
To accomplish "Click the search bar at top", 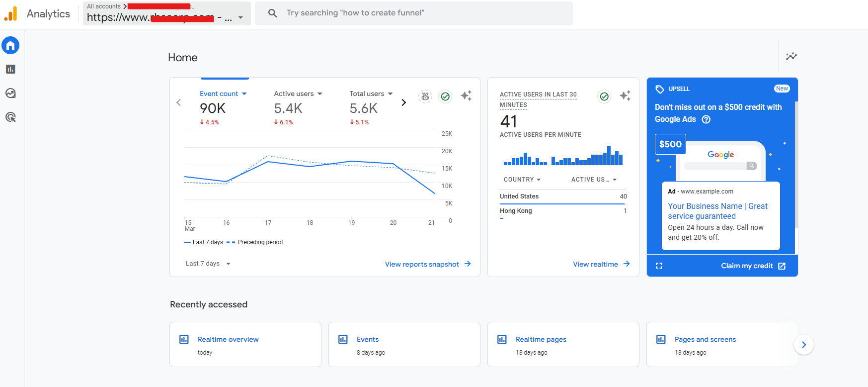I will point(413,13).
